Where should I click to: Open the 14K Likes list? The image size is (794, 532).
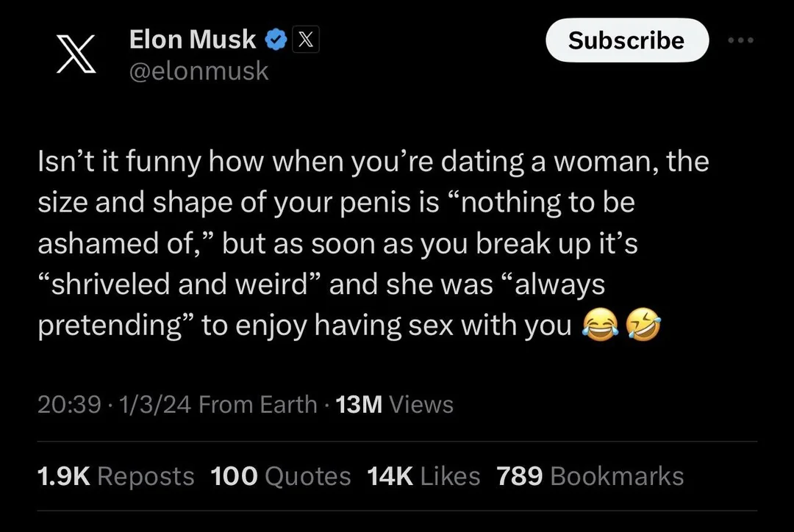pyautogui.click(x=423, y=476)
